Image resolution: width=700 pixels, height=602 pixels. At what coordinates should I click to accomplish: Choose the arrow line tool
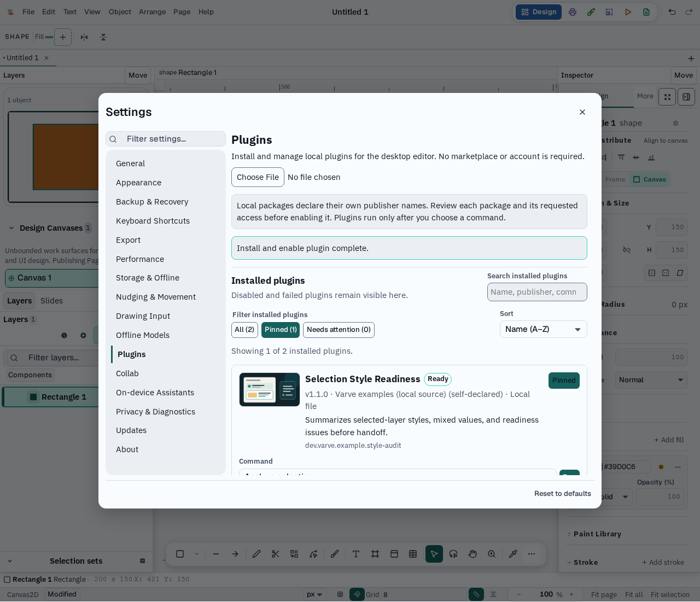tap(235, 554)
